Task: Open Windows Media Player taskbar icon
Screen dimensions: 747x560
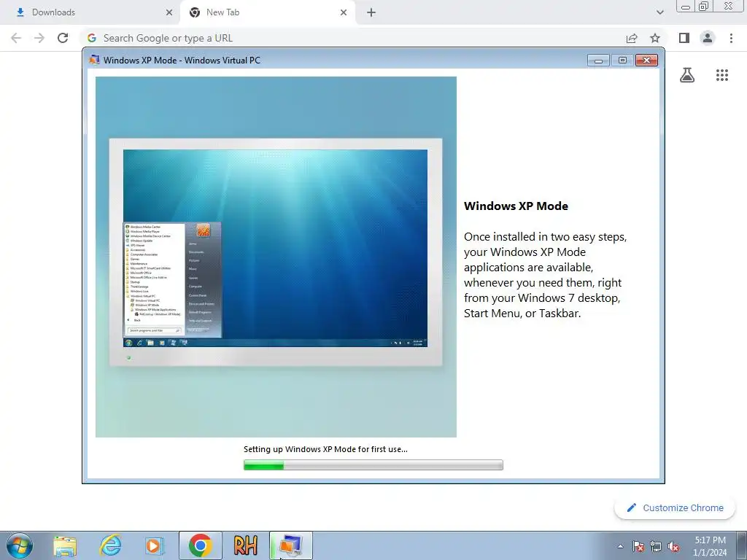Action: (154, 545)
